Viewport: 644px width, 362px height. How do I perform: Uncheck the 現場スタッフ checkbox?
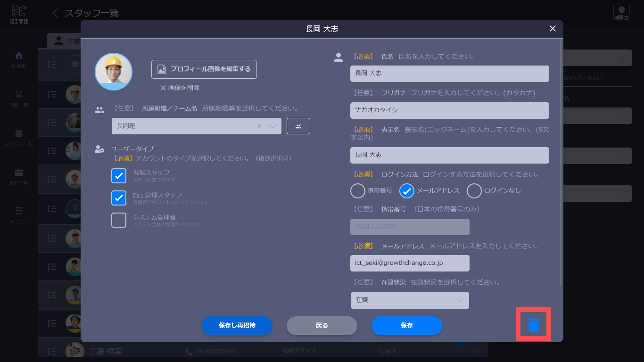[119, 176]
